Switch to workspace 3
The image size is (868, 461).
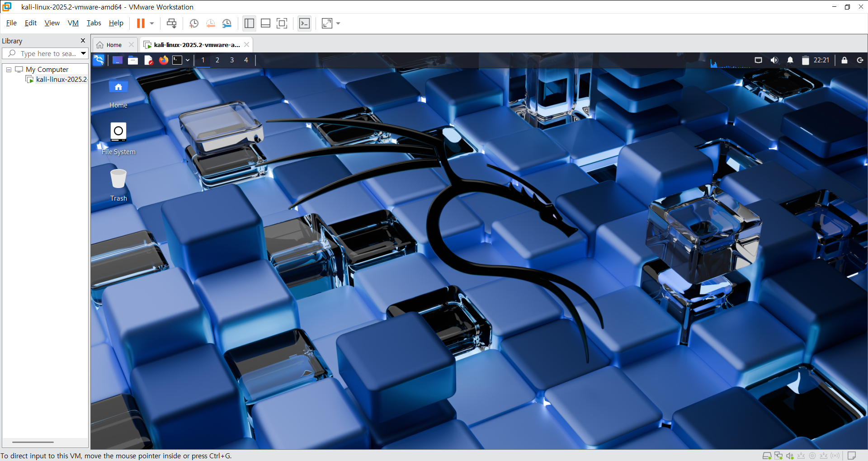[232, 60]
